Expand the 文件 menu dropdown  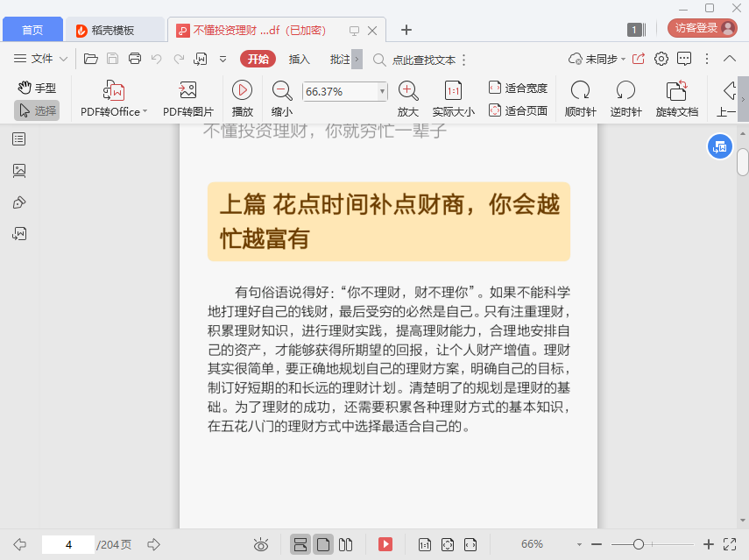tap(41, 59)
